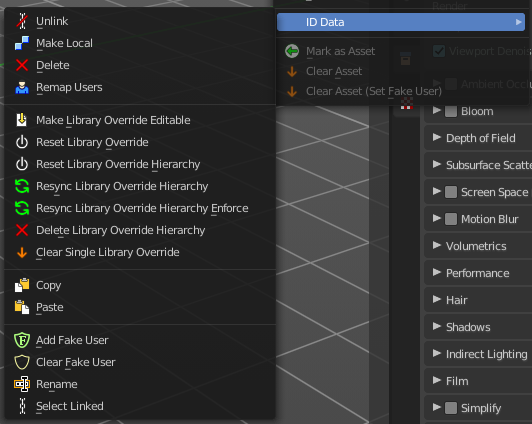This screenshot has width=532, height=424.
Task: Expand the Motion Blur panel arrow
Action: pos(437,218)
